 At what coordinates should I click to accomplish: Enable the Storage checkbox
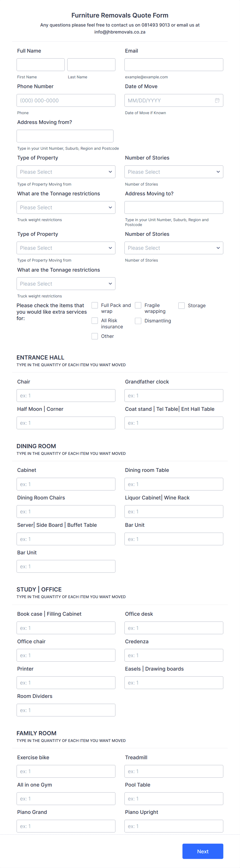(x=182, y=306)
